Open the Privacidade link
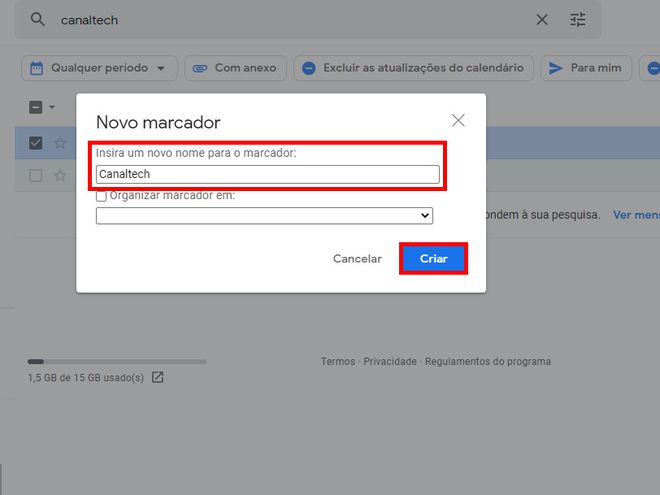Viewport: 660px width, 495px height. point(390,362)
